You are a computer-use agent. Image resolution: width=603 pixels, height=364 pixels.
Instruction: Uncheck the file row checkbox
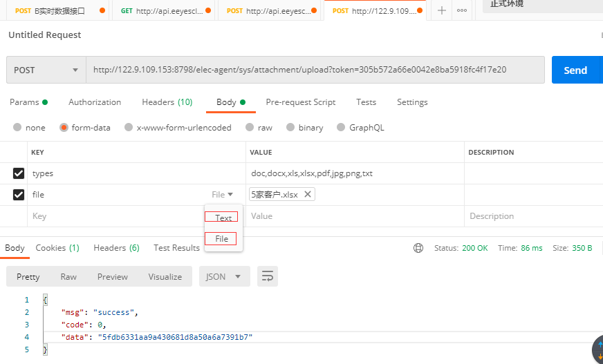point(19,195)
